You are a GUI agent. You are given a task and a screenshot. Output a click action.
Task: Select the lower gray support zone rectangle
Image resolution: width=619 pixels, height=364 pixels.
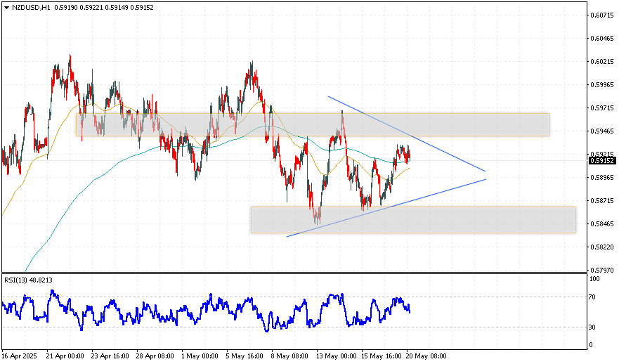click(413, 220)
